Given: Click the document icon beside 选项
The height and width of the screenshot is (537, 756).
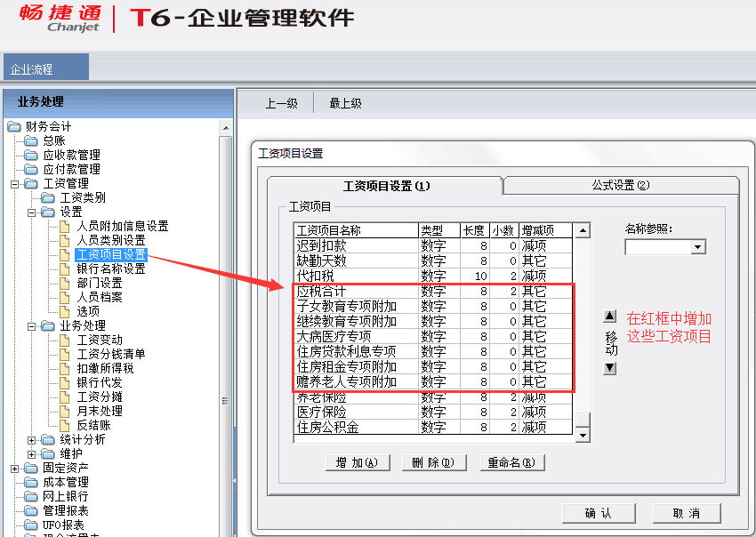Looking at the screenshot, I should [x=65, y=311].
